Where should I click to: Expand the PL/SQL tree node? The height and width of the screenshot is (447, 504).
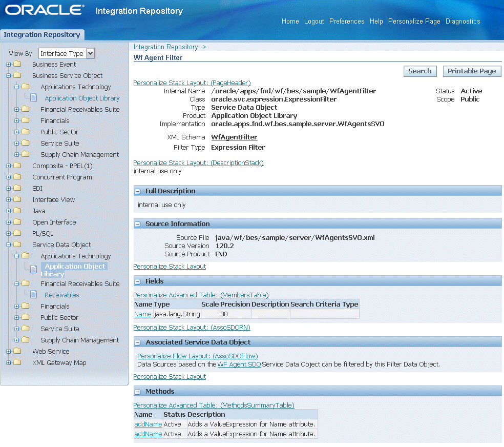tap(8, 233)
